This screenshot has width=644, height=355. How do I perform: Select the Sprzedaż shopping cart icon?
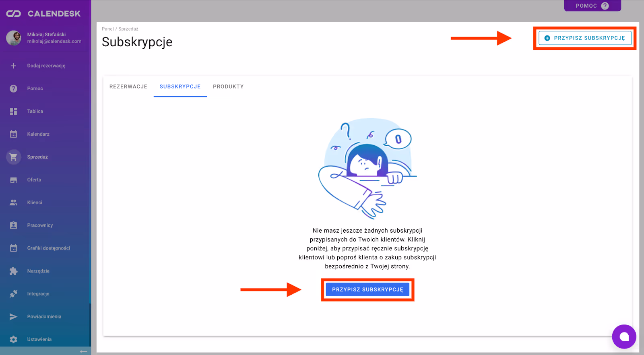point(13,157)
